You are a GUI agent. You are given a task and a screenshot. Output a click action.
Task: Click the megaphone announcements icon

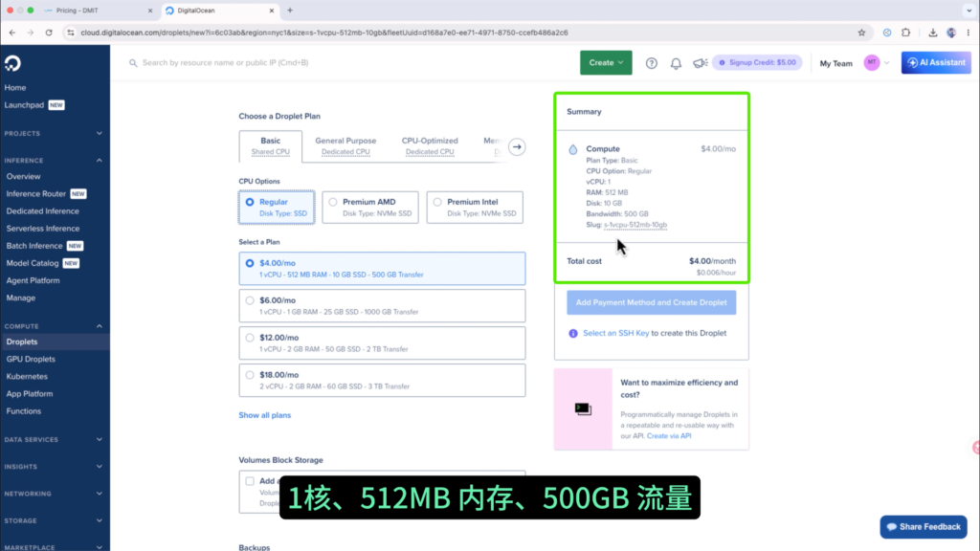700,63
